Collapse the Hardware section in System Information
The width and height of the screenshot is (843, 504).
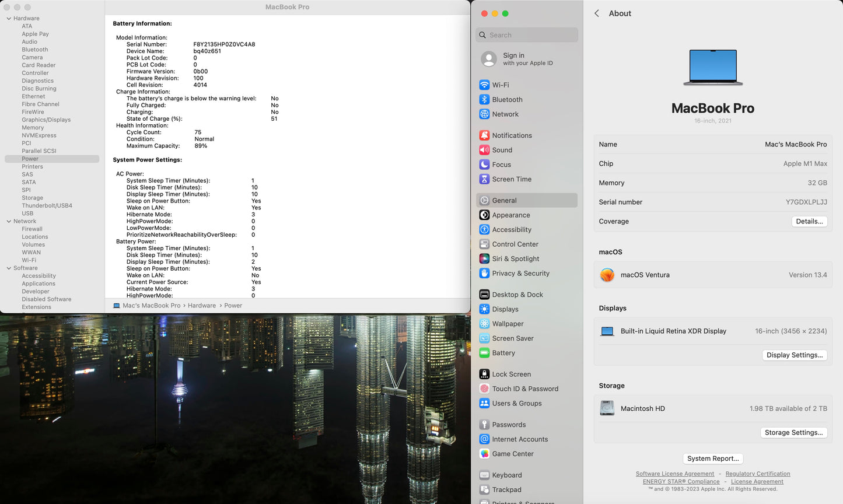[x=9, y=19]
